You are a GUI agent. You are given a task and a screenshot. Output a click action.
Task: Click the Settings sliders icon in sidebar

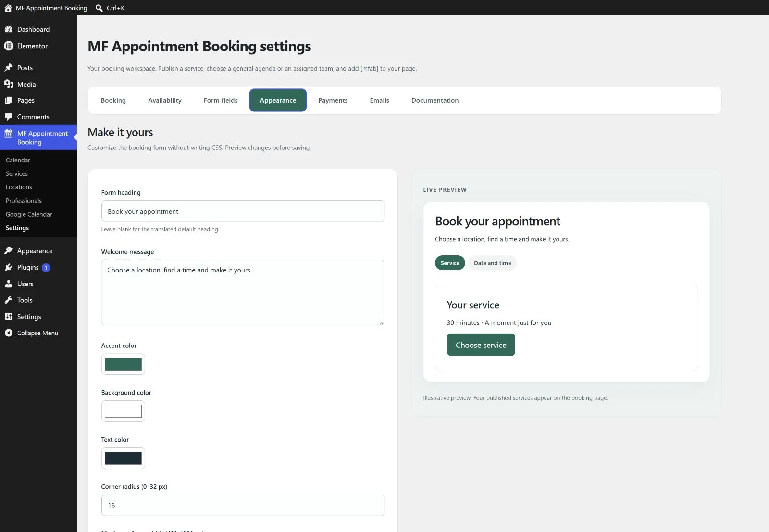(x=9, y=316)
